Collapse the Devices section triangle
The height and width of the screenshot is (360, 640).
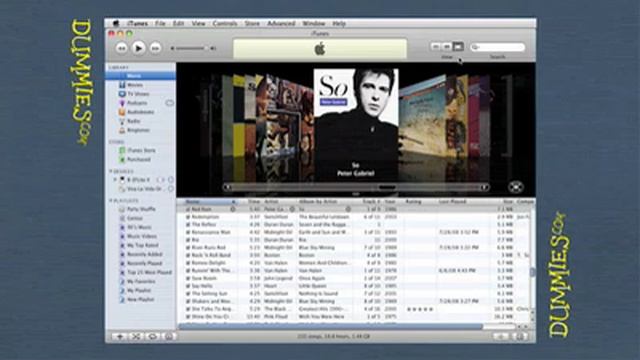coord(111,171)
